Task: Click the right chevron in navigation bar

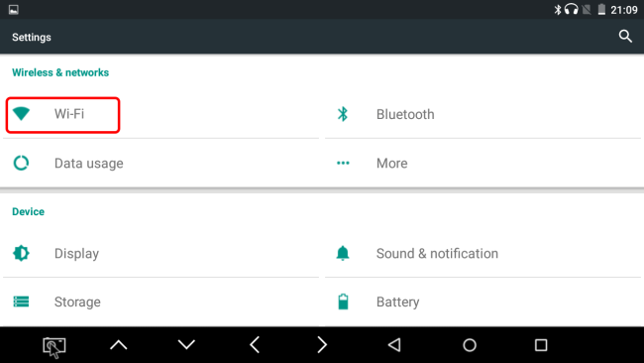Action: [322, 345]
